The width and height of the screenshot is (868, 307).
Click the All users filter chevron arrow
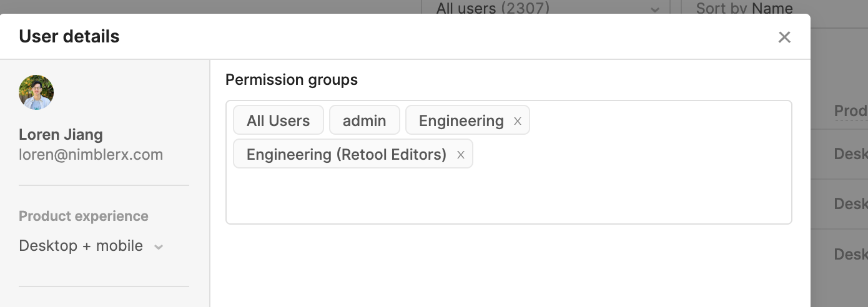coord(654,10)
